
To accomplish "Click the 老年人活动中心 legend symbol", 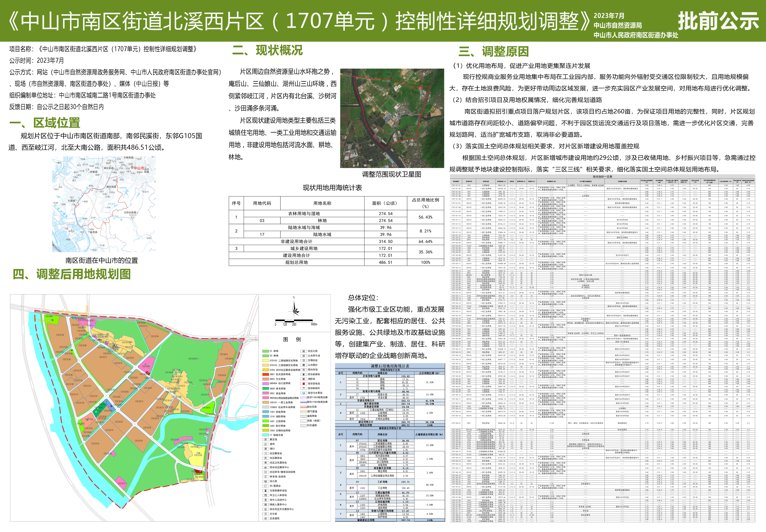I will pyautogui.click(x=266, y=500).
